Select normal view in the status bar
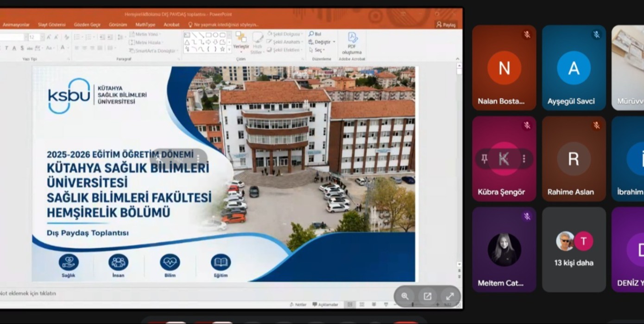Screen dimensions: 644x324 tap(350, 305)
